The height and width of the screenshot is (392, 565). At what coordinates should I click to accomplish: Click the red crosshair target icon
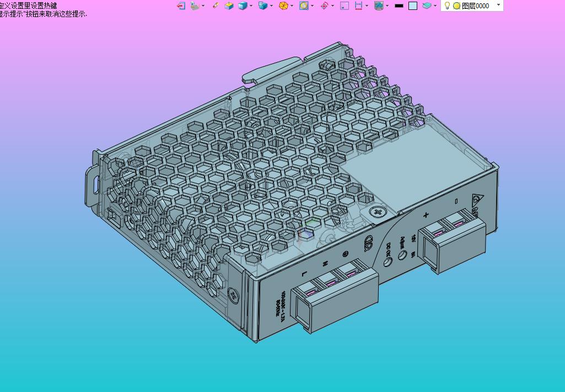pyautogui.click(x=324, y=6)
